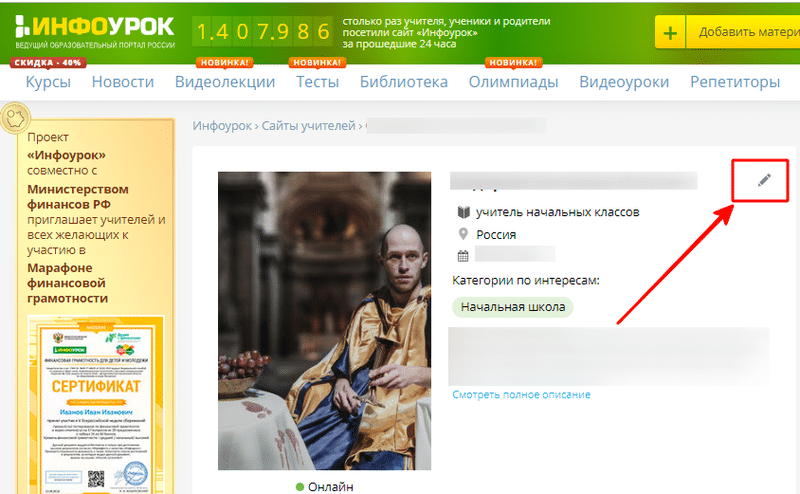Open the Видеоуроки menu item
Image resolution: width=800 pixels, height=494 pixels.
click(x=624, y=82)
